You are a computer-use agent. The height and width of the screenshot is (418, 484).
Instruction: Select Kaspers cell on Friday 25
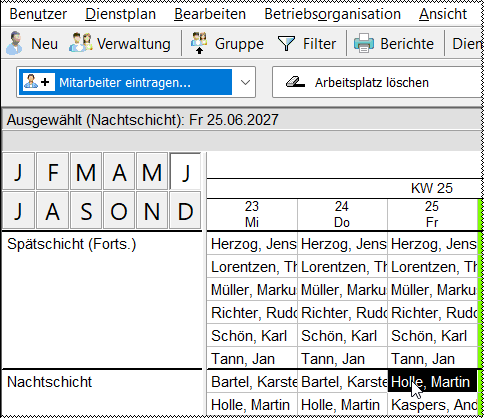[x=432, y=405]
